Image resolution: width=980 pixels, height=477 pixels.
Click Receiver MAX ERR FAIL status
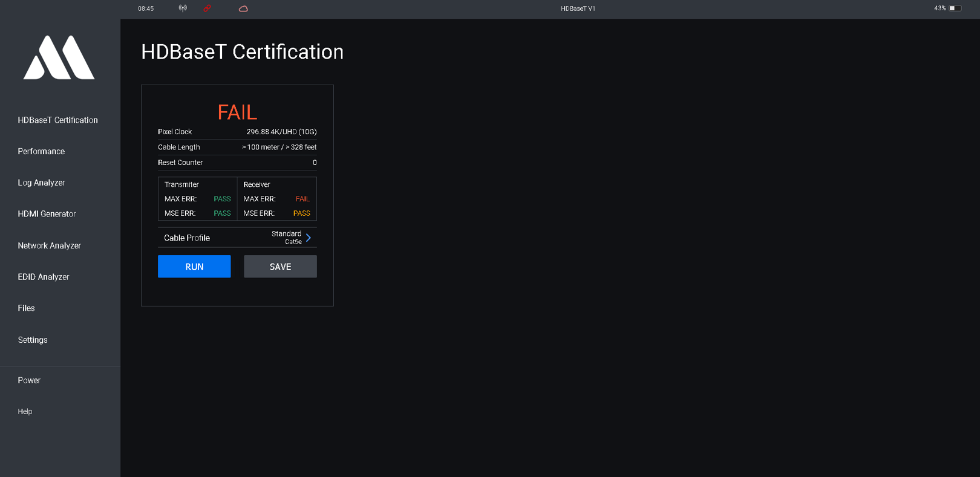point(302,199)
